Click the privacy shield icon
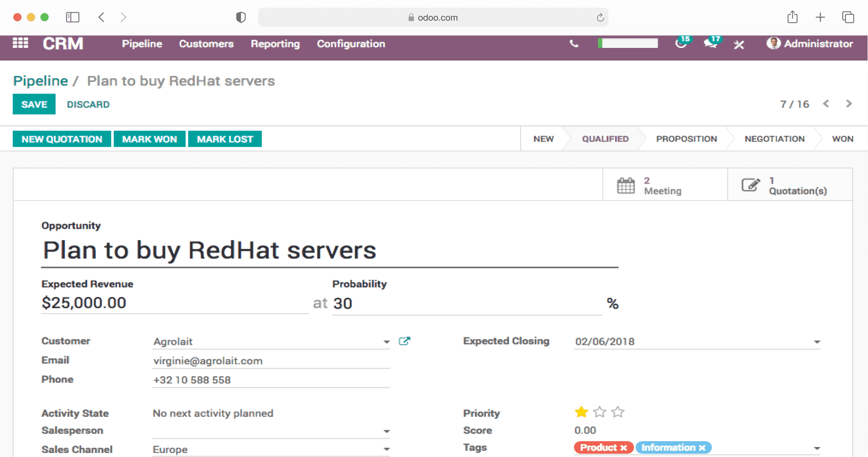 [x=241, y=17]
